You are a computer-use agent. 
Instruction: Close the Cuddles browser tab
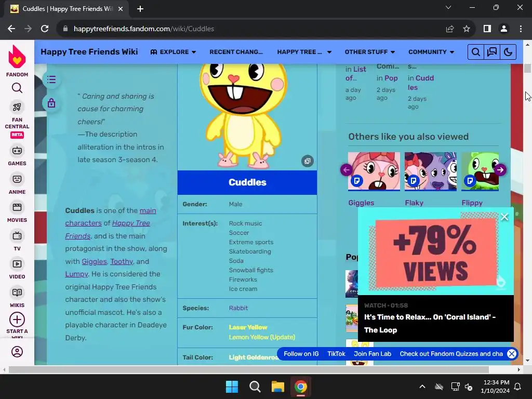pyautogui.click(x=121, y=9)
